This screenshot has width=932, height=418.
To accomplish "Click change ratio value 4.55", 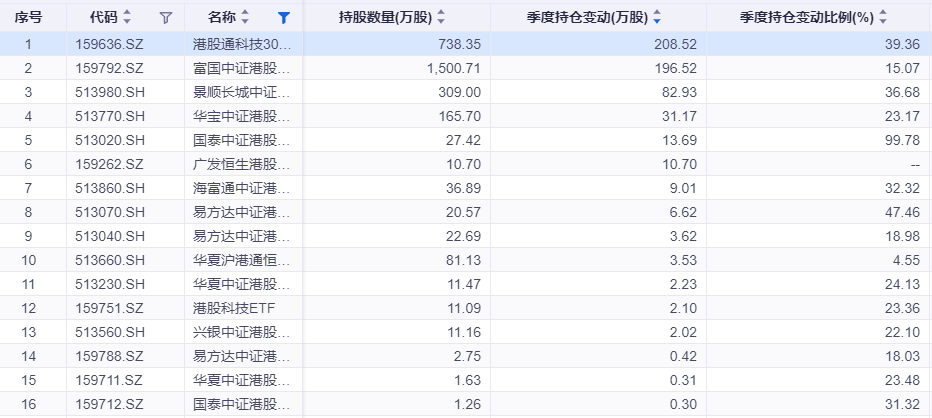I will click(906, 260).
